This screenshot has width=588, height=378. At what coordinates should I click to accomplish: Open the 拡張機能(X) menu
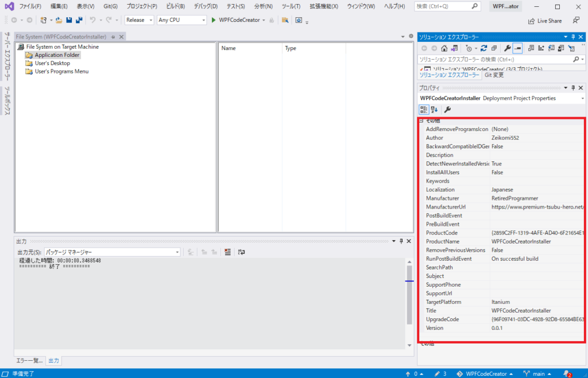pos(324,6)
